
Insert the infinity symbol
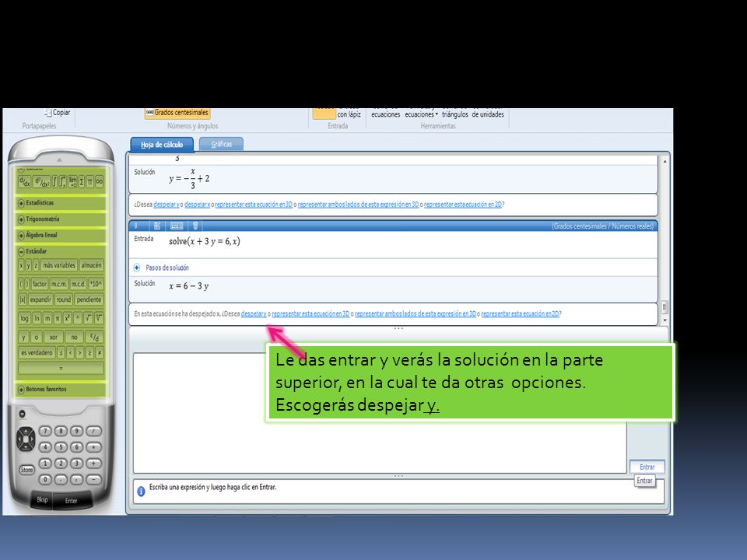[x=99, y=182]
